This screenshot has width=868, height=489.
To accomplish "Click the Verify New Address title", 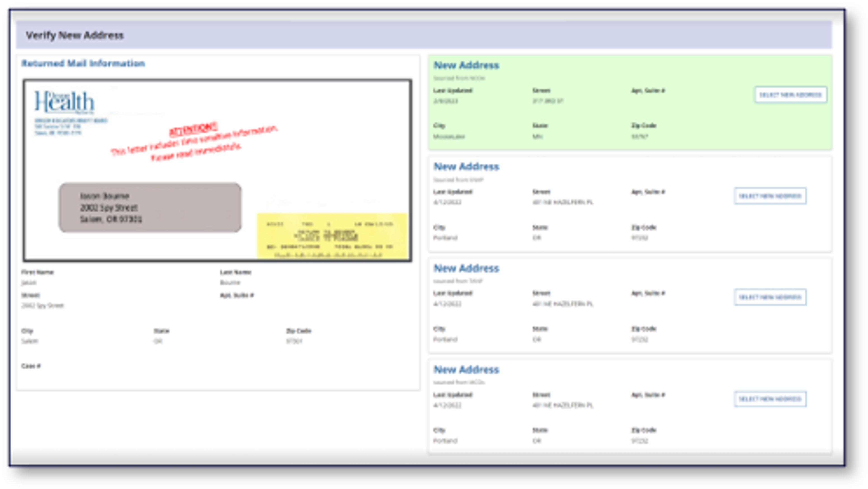I will click(x=75, y=35).
